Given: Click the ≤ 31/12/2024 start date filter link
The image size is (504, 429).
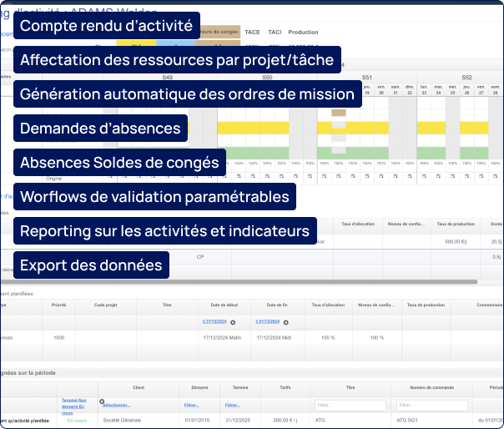Looking at the screenshot, I should 215,321.
